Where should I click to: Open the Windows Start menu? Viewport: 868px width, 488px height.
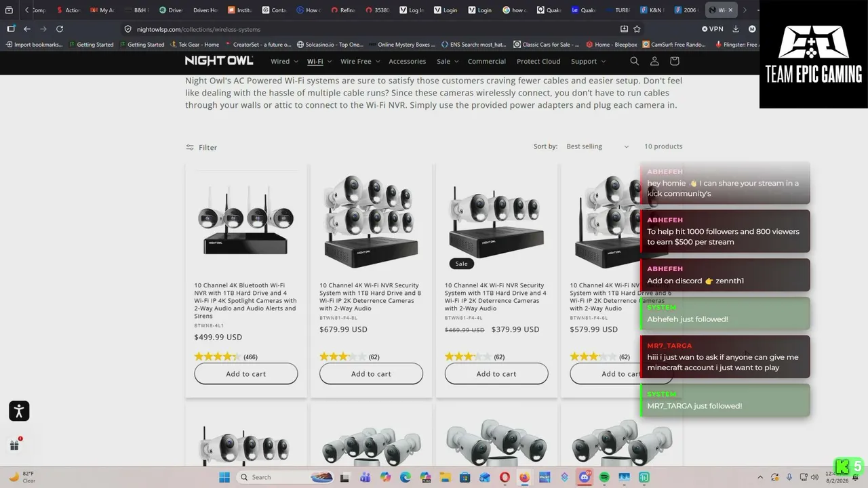pos(224,477)
